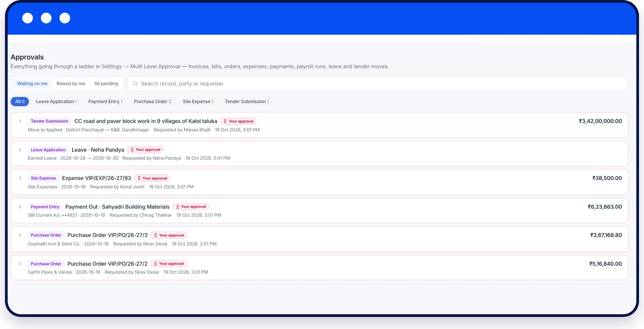
Task: Click second white window control dot
Action: point(46,18)
